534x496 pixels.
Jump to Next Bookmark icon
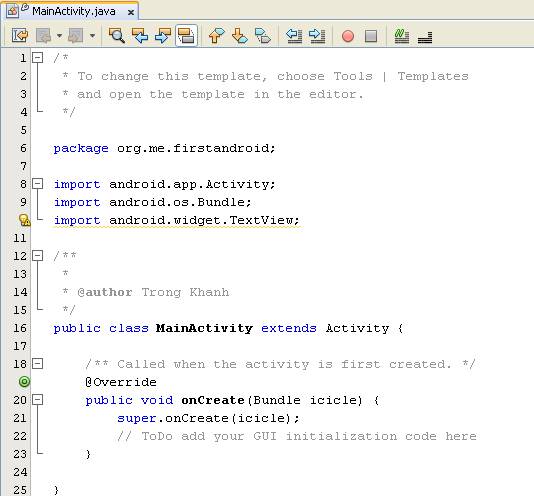coord(239,35)
